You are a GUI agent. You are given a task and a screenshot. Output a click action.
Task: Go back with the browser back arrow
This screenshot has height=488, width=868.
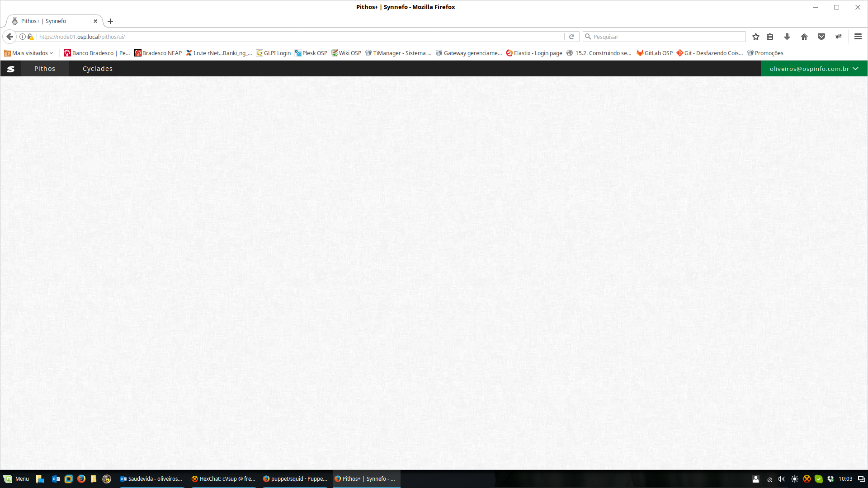(9, 37)
